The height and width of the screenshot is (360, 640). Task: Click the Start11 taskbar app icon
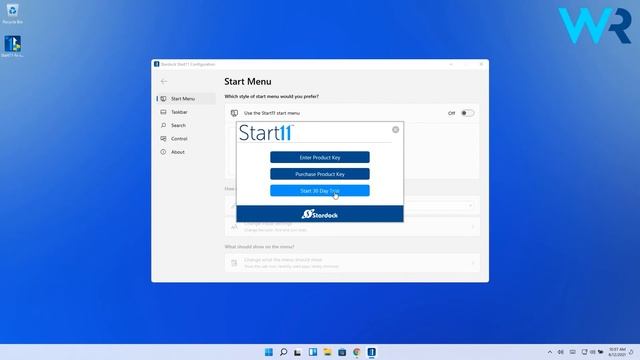coord(371,352)
